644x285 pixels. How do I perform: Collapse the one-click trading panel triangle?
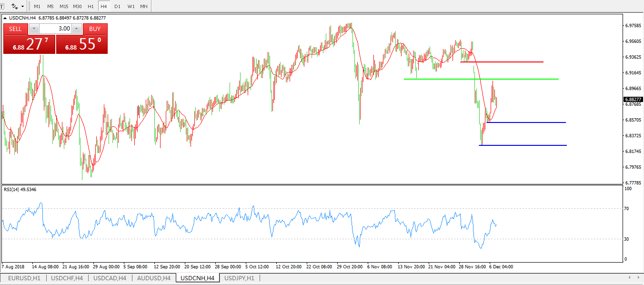pyautogui.click(x=5, y=18)
